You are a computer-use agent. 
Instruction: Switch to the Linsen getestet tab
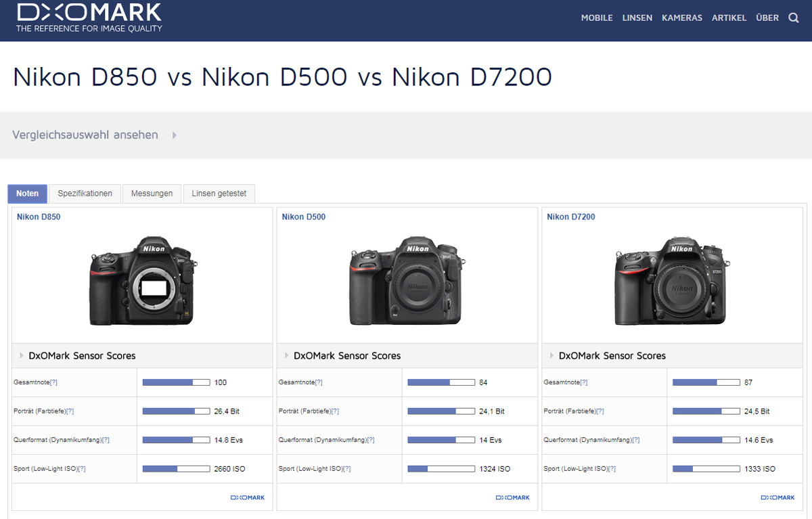[x=219, y=194]
